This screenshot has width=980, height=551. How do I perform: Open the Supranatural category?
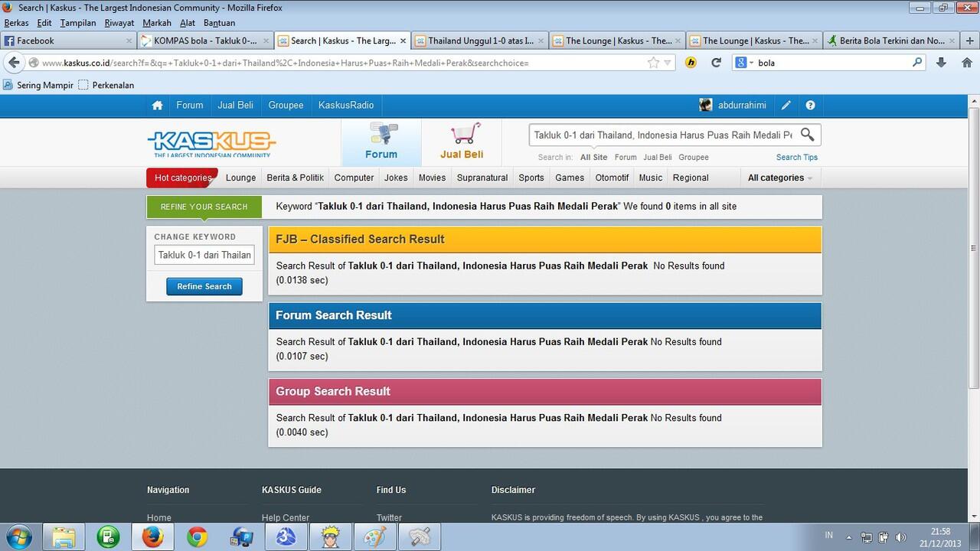pos(482,178)
